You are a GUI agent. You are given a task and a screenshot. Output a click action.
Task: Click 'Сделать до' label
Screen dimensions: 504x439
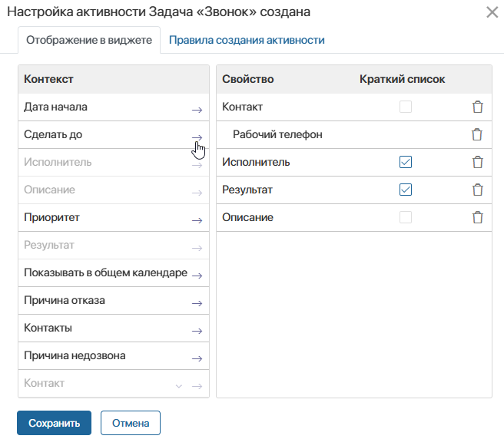(x=53, y=134)
